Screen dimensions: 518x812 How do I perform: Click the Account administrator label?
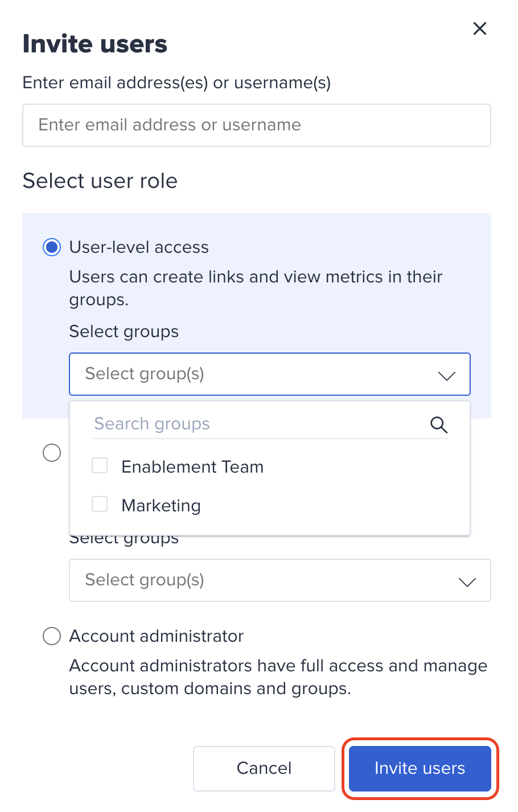[x=157, y=636]
